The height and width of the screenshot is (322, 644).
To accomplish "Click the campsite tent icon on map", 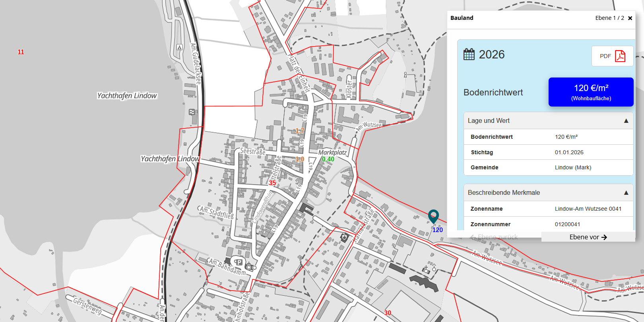I will pyautogui.click(x=180, y=47).
